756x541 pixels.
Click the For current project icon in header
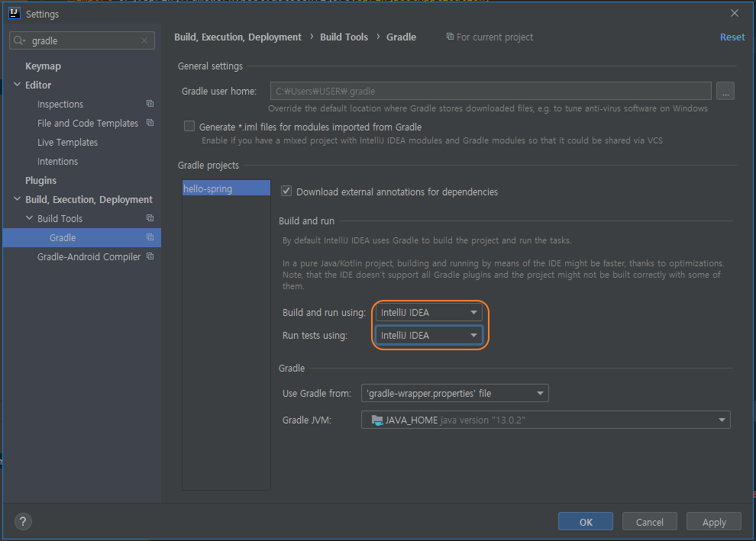point(450,37)
